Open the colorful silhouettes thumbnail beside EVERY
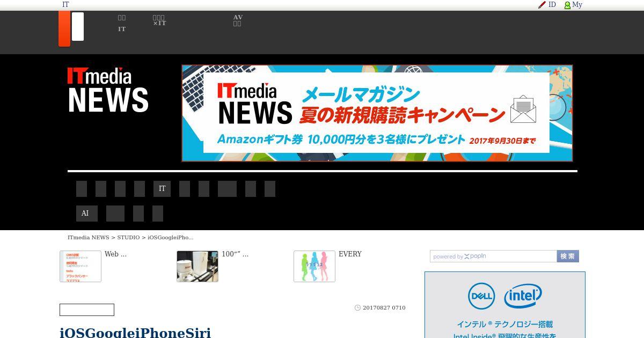 pos(314,266)
